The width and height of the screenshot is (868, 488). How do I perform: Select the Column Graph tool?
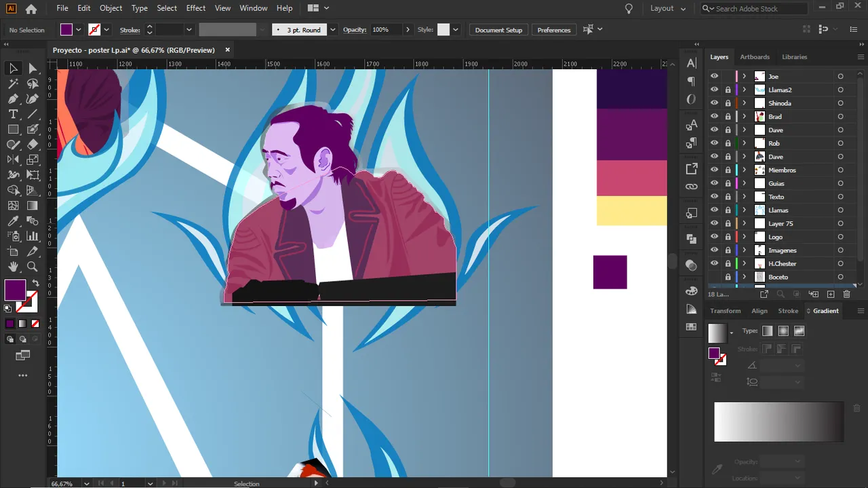[33, 236]
